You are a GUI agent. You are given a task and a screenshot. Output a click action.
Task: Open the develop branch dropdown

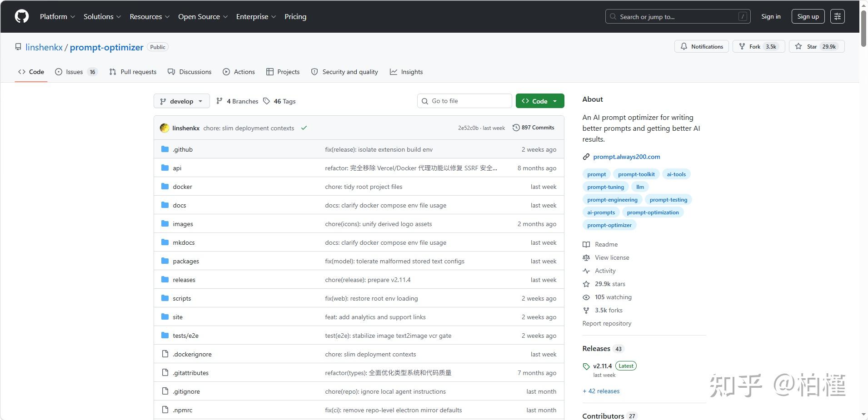[182, 101]
